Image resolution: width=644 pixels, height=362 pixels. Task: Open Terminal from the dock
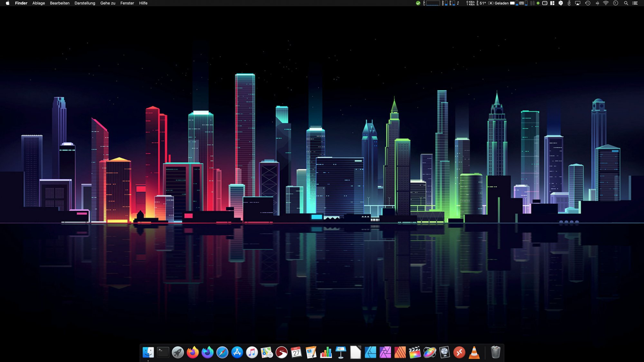(163, 352)
